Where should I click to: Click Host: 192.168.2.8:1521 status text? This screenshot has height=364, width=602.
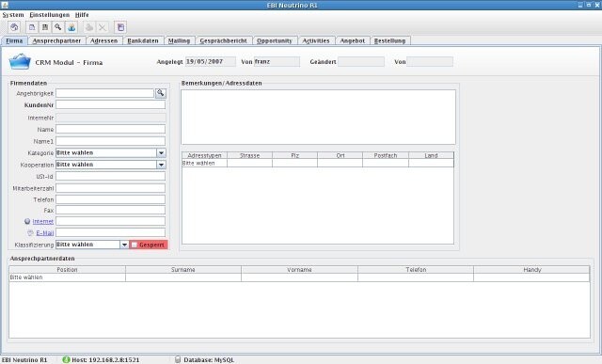(105, 360)
